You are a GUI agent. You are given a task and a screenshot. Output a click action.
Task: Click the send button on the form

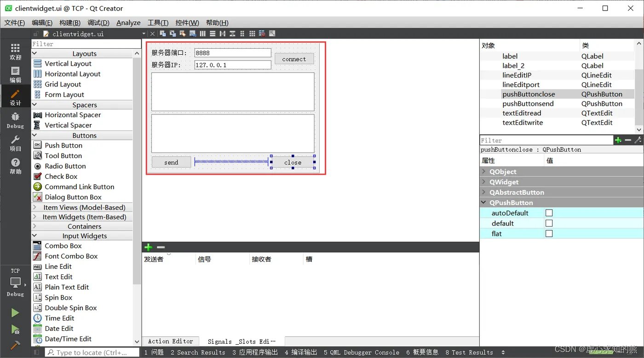tap(171, 162)
